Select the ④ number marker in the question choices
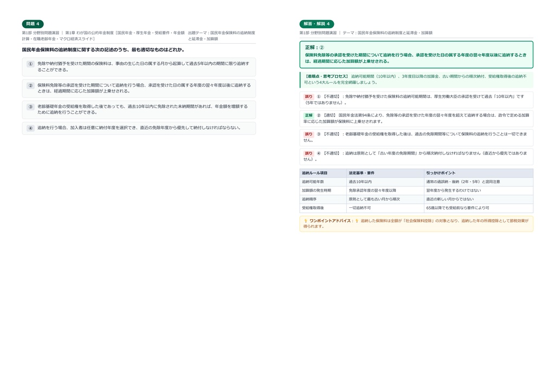555x392 pixels. coord(30,128)
